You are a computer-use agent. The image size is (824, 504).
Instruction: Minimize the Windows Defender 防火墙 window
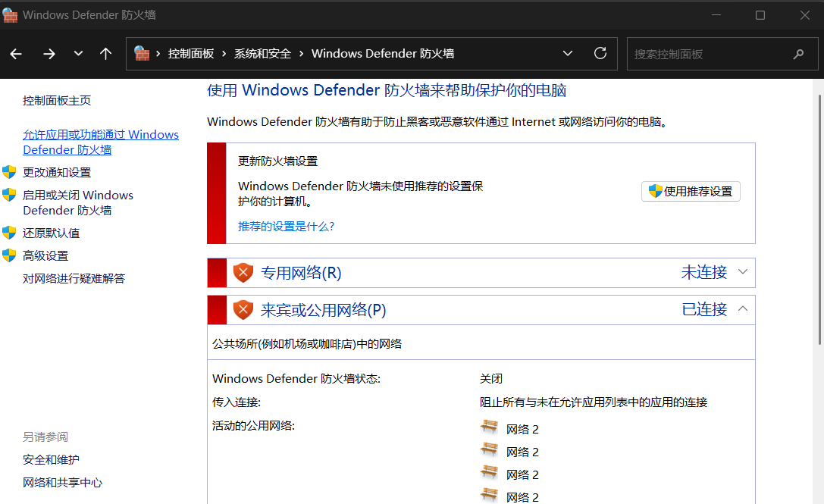click(x=716, y=15)
